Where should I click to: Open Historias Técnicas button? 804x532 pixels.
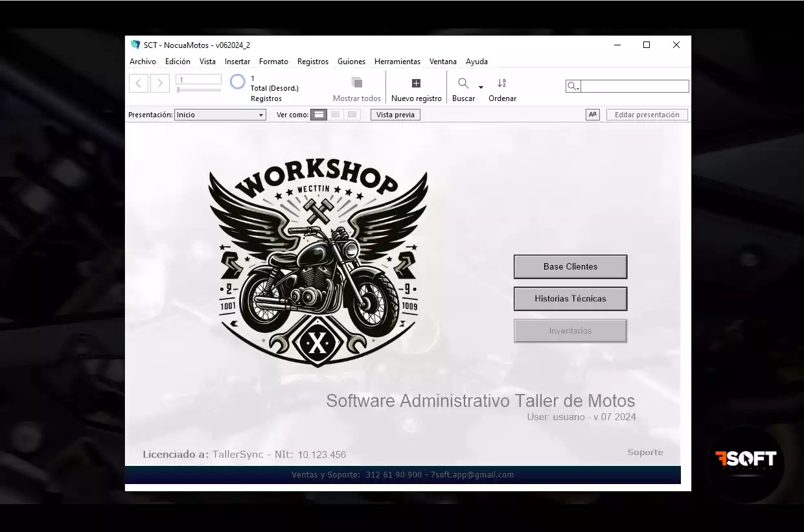tap(570, 299)
